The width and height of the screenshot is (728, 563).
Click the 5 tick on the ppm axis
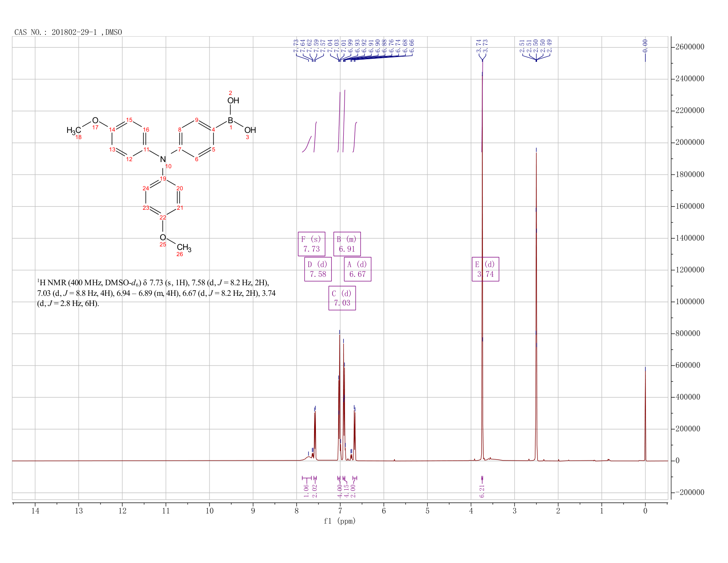point(428,511)
